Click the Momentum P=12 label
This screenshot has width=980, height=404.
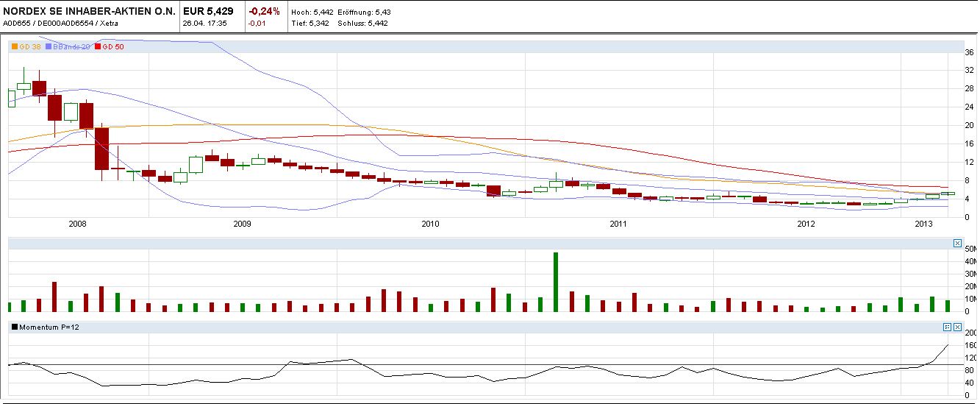(x=49, y=327)
